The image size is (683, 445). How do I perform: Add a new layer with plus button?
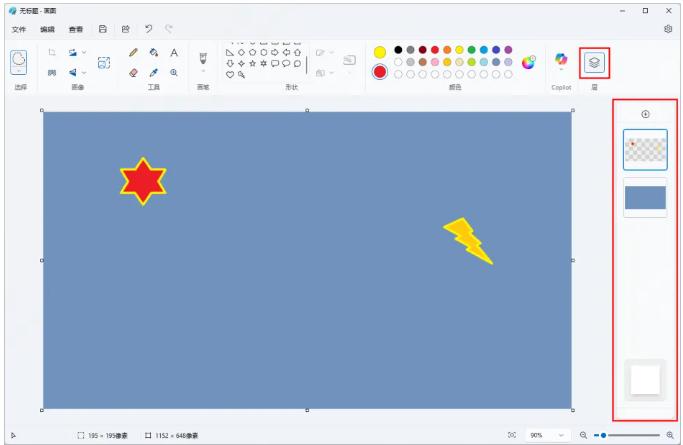pos(645,114)
